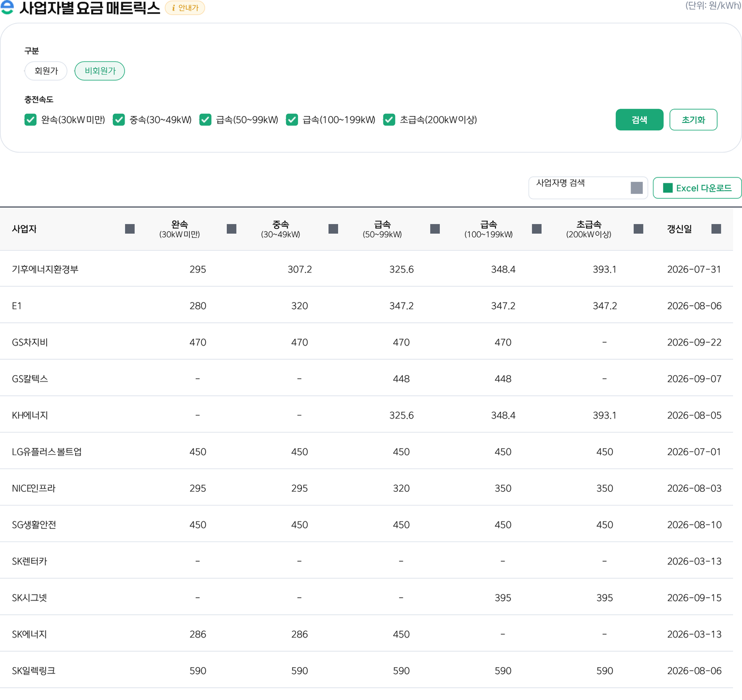The image size is (742, 700).
Task: Reset filters with 초기화 button
Action: (693, 120)
